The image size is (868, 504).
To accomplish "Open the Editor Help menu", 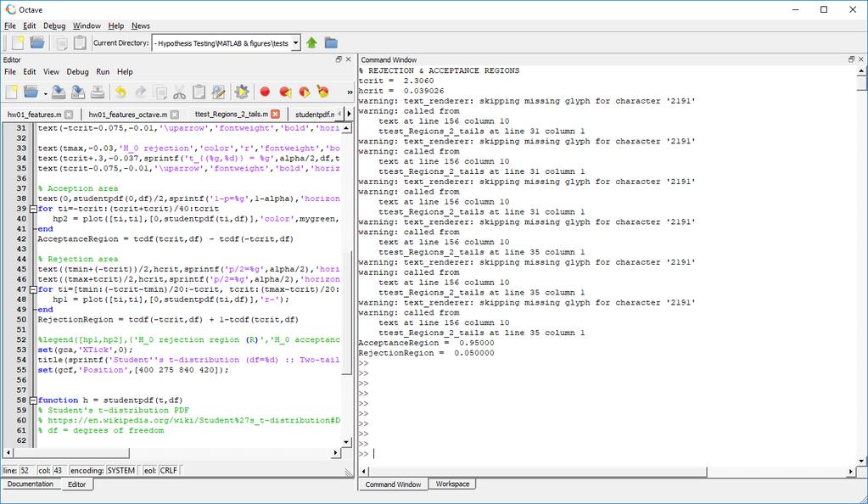I will click(x=125, y=71).
